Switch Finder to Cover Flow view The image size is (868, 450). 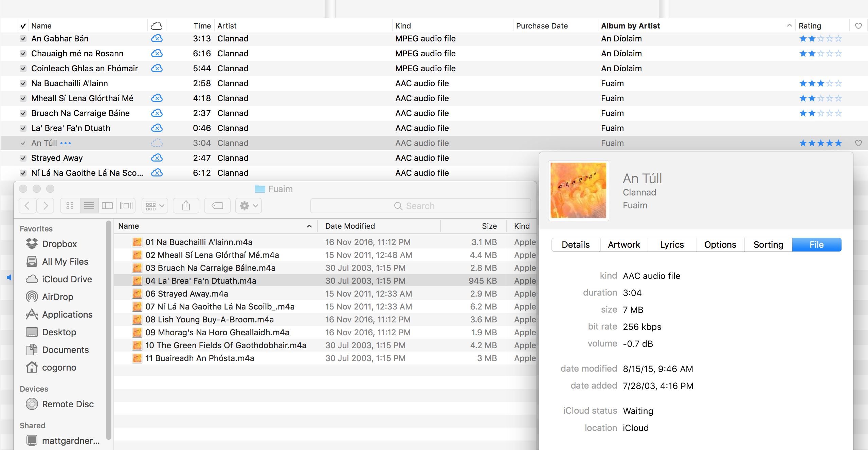tap(126, 206)
